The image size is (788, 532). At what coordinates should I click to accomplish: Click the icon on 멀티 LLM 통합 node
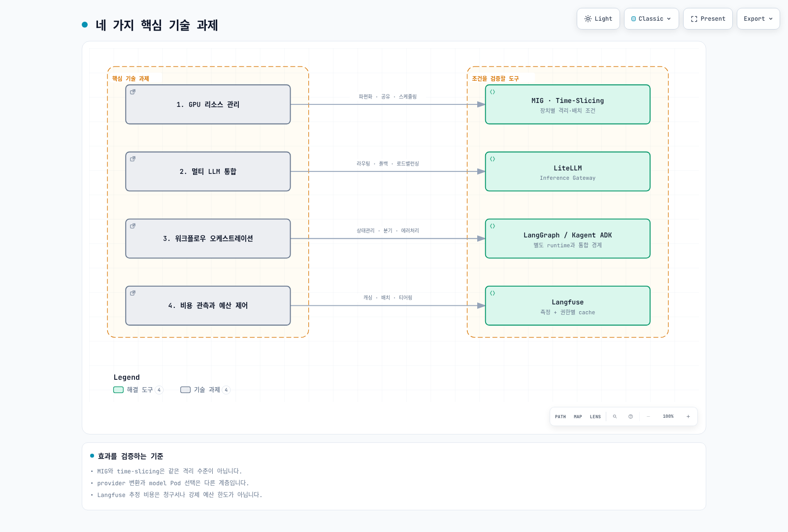point(132,159)
